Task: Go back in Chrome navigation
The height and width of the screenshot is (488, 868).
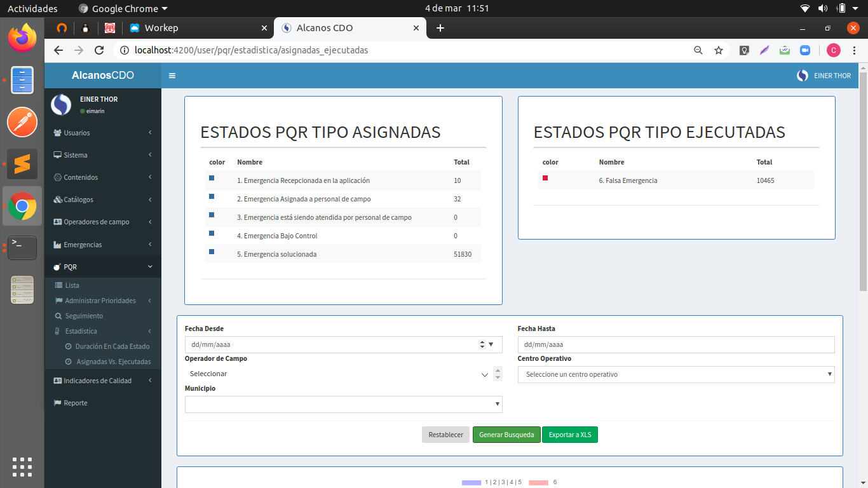Action: point(58,50)
